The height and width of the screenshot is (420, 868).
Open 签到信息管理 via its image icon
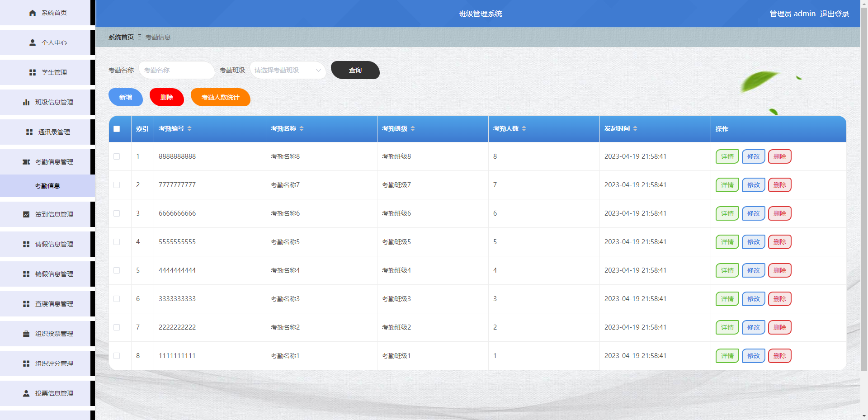[x=26, y=214]
